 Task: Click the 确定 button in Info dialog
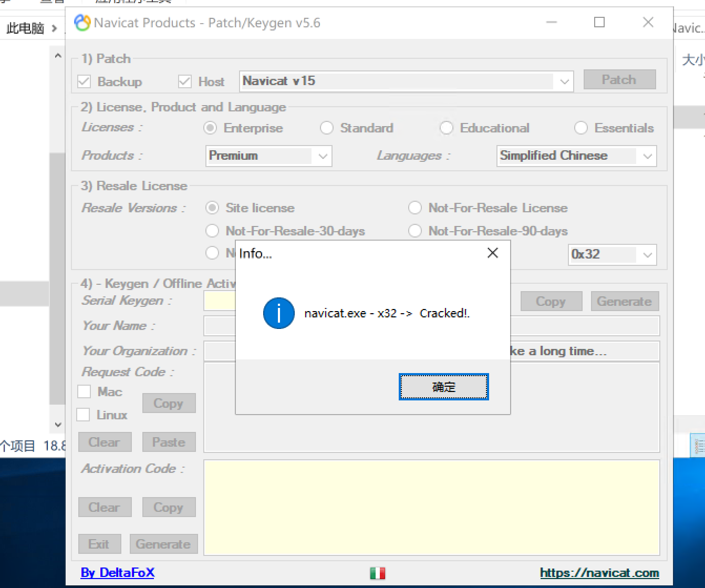click(x=444, y=387)
